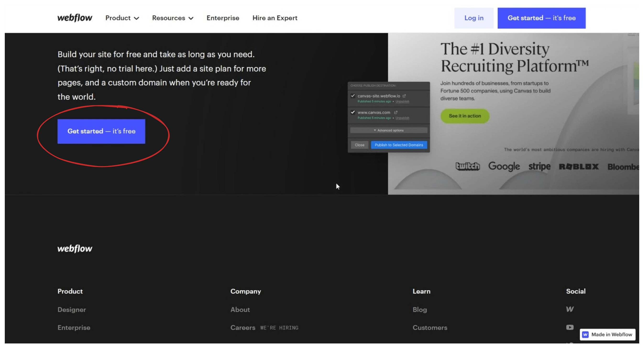Click the Google logo in the preview
Screen dimensions: 644x348
(x=504, y=166)
